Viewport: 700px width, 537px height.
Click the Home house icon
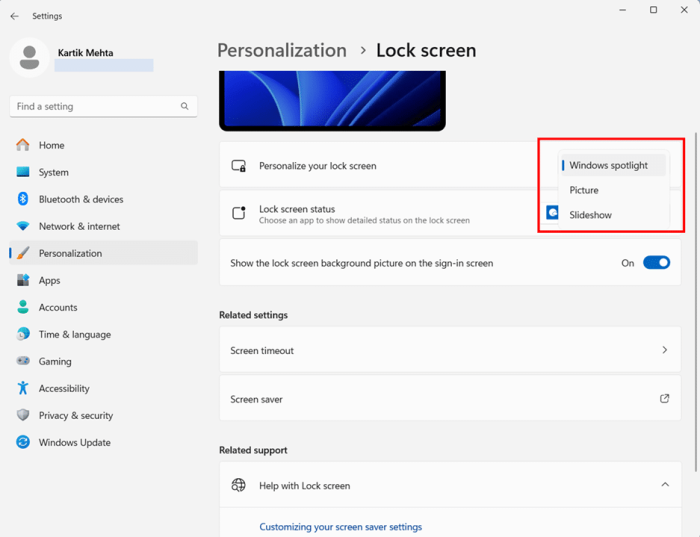[x=23, y=145]
